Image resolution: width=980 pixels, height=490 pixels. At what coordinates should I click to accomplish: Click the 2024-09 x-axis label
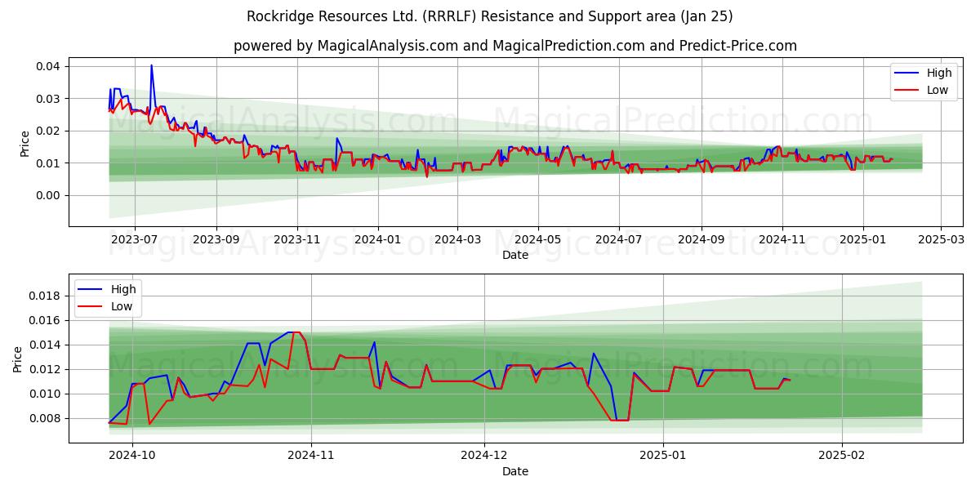tap(702, 240)
